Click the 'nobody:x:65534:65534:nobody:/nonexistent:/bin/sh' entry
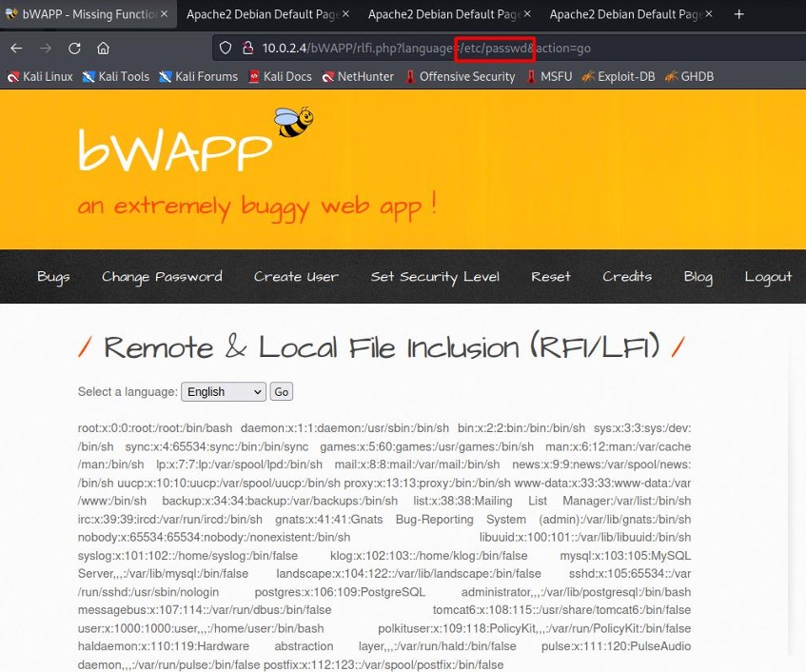This screenshot has height=672, width=806. (214, 537)
